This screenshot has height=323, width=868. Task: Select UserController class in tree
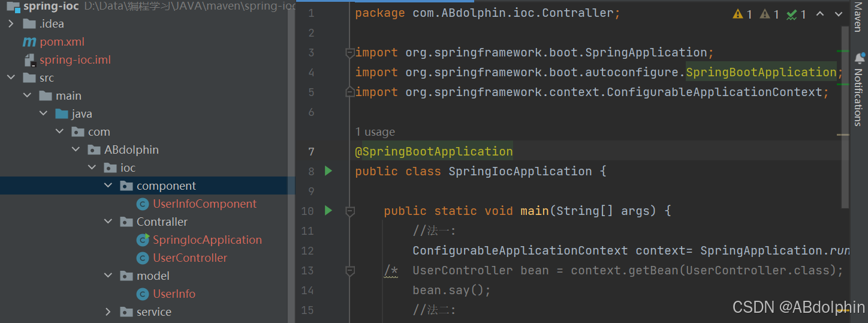[x=190, y=258]
